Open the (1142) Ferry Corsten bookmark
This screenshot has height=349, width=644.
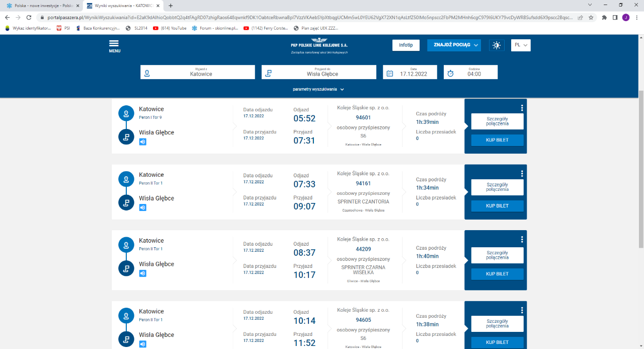(266, 28)
